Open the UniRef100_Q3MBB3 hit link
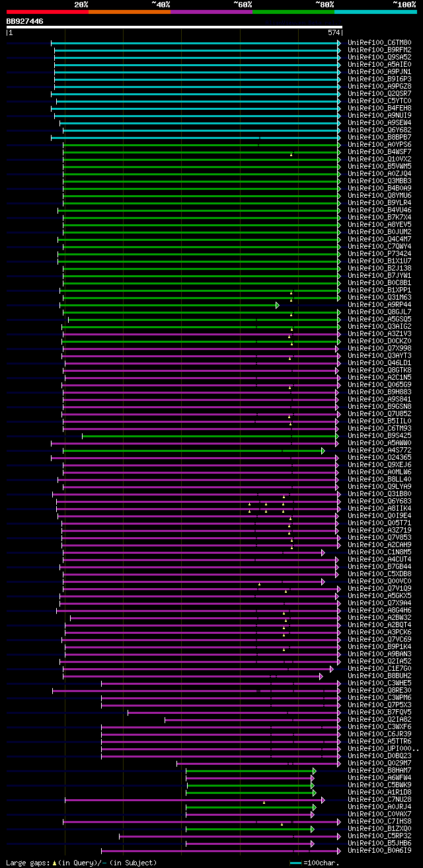The width and height of the screenshot is (423, 868). (379, 181)
